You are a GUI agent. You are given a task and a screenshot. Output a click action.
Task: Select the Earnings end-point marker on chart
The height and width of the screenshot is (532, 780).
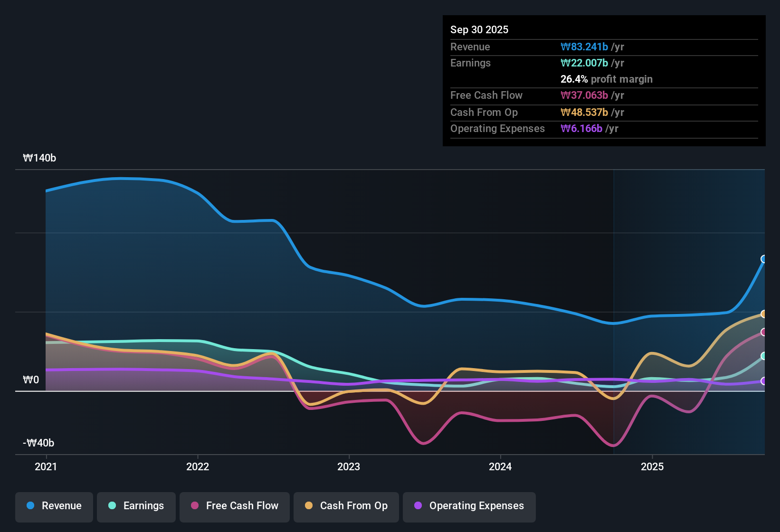[764, 356]
